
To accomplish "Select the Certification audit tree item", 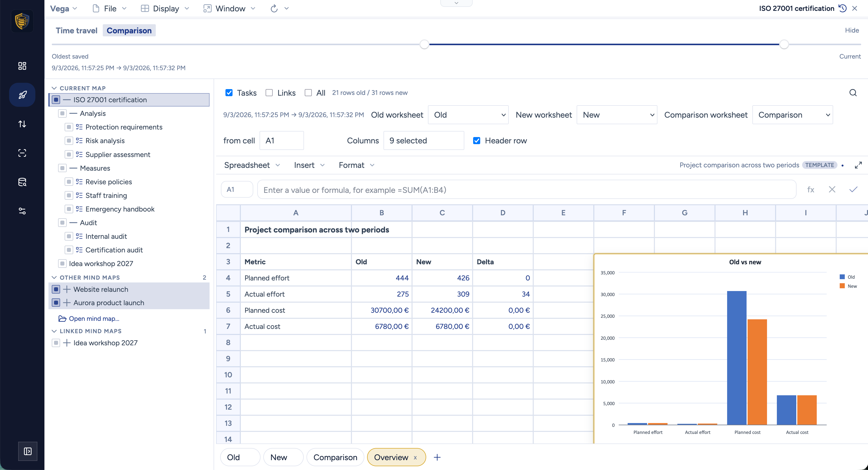I will (114, 250).
